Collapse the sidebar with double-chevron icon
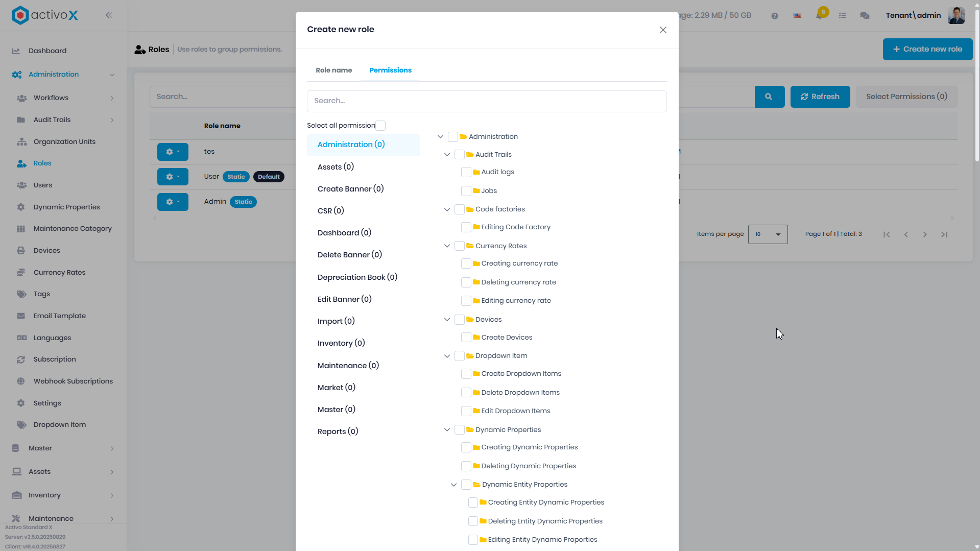Image resolution: width=980 pixels, height=551 pixels. (x=109, y=15)
